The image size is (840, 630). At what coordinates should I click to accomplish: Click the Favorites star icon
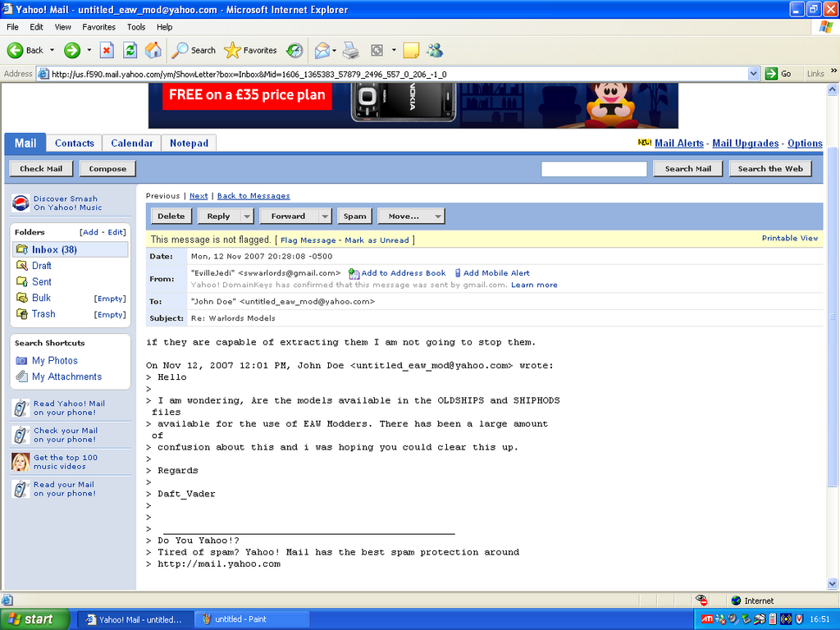(x=232, y=50)
